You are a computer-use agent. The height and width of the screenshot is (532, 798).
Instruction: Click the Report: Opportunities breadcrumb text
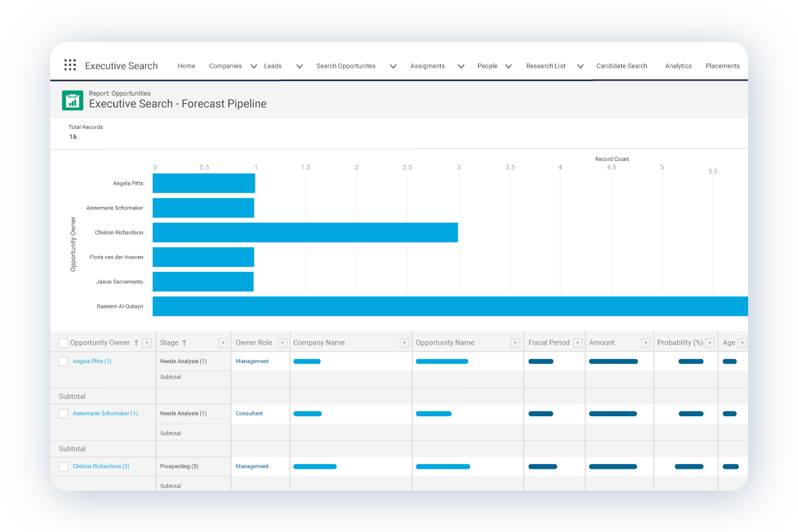[x=120, y=94]
